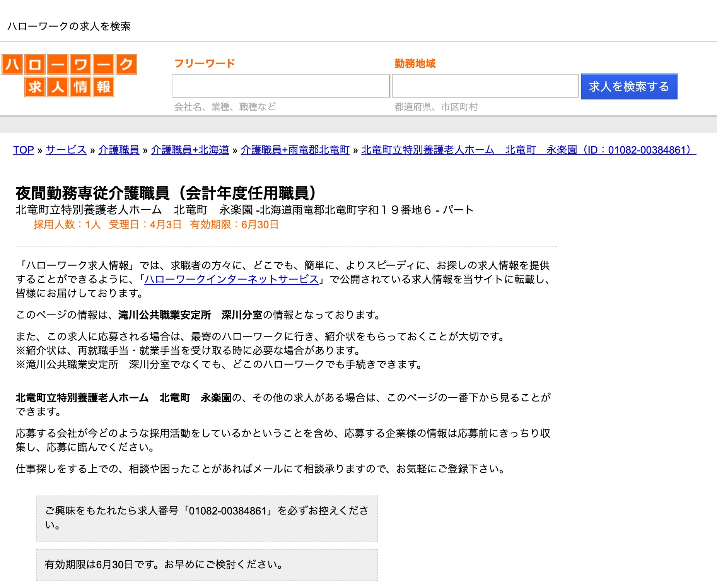The height and width of the screenshot is (588, 717).
Task: Click the orange 採用人数 and 受理日 line
Action: click(x=156, y=225)
